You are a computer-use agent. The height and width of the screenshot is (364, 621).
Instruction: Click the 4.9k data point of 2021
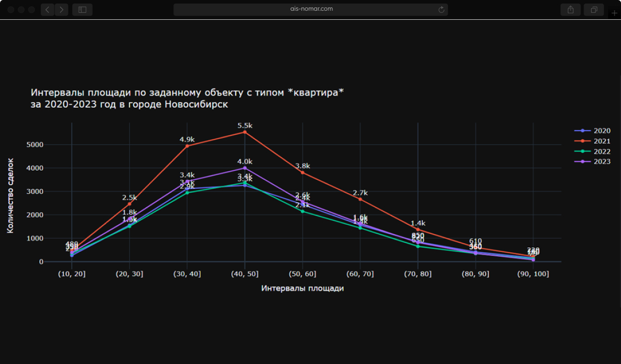coord(187,146)
